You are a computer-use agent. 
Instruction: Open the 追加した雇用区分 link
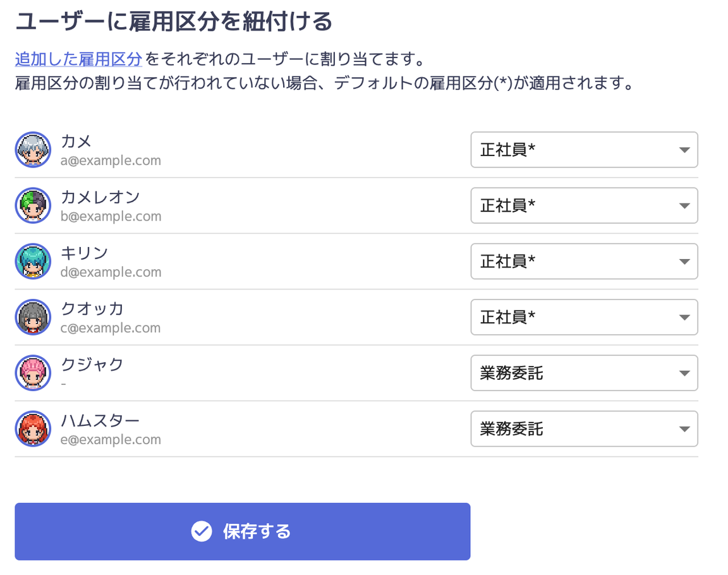coord(78,59)
